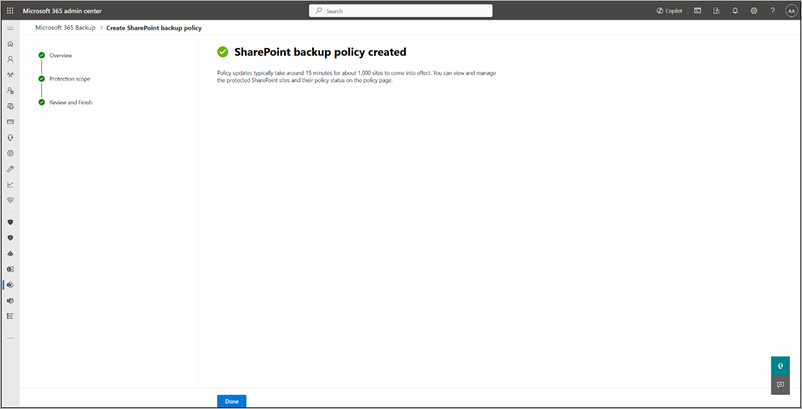802x409 pixels.
Task: Open the selected SharePoint admin center icon
Action: (10, 285)
